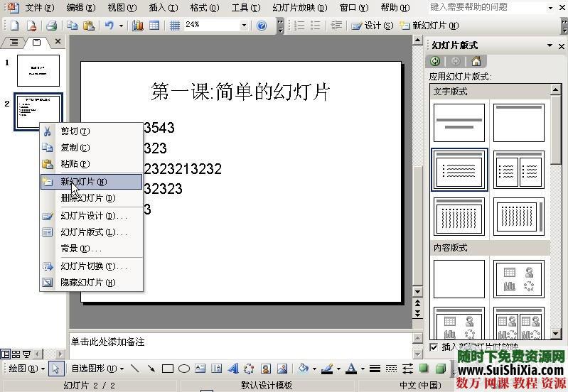Select slide 1 thumbnail in the left pane
The height and width of the screenshot is (392, 568).
pos(38,70)
